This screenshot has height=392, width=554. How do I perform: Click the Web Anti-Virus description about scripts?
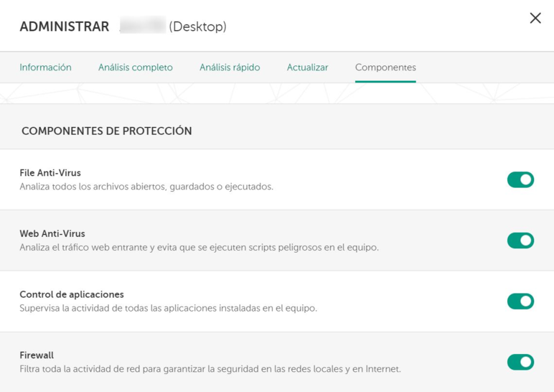(199, 248)
